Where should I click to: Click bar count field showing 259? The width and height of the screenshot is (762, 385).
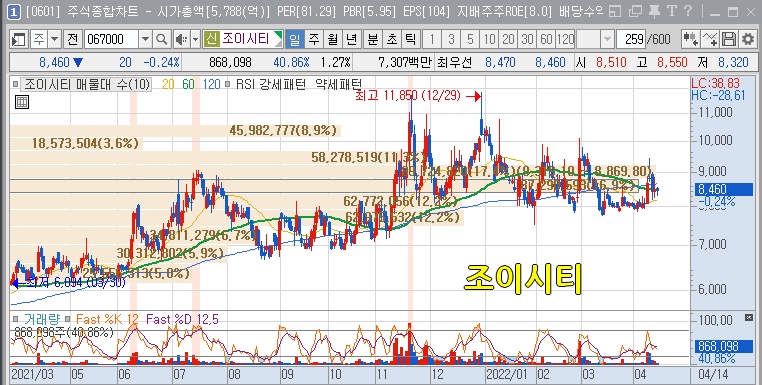click(x=631, y=39)
